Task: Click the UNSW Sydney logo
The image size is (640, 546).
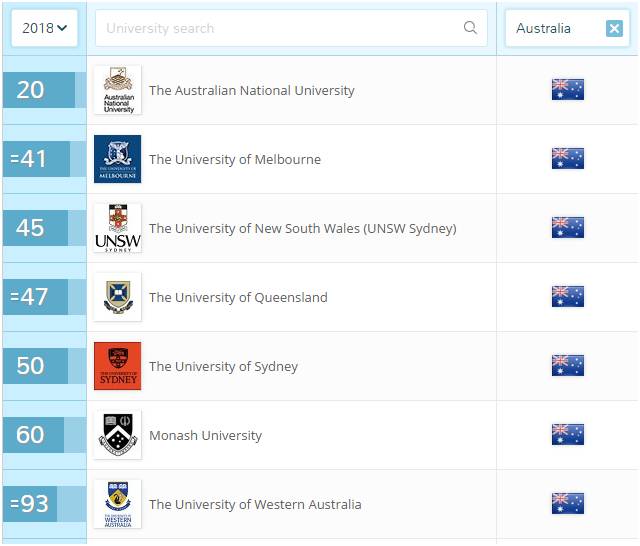Action: (118, 228)
